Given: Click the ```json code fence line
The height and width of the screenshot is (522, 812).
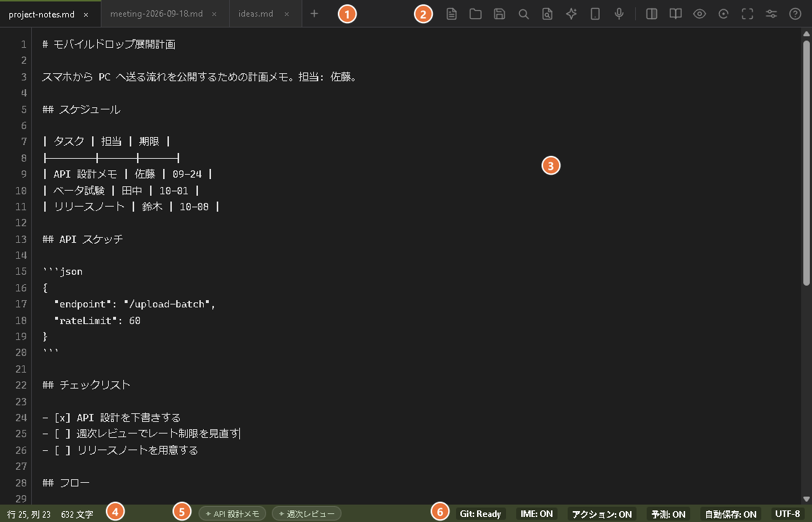Looking at the screenshot, I should tap(62, 271).
